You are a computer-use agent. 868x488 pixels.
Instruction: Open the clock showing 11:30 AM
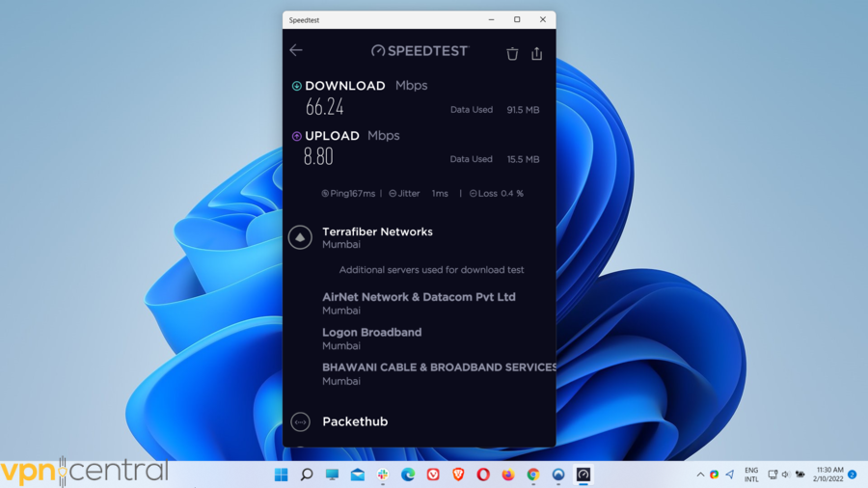coord(828,474)
